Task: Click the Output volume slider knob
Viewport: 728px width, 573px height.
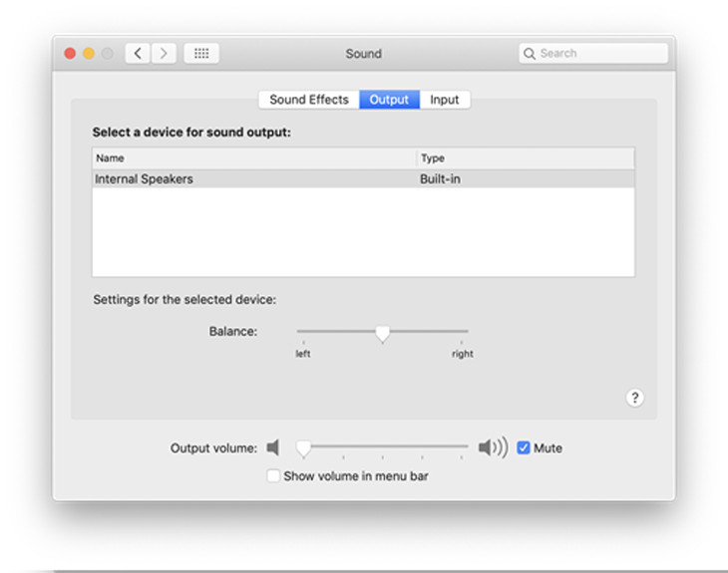Action: tap(303, 450)
